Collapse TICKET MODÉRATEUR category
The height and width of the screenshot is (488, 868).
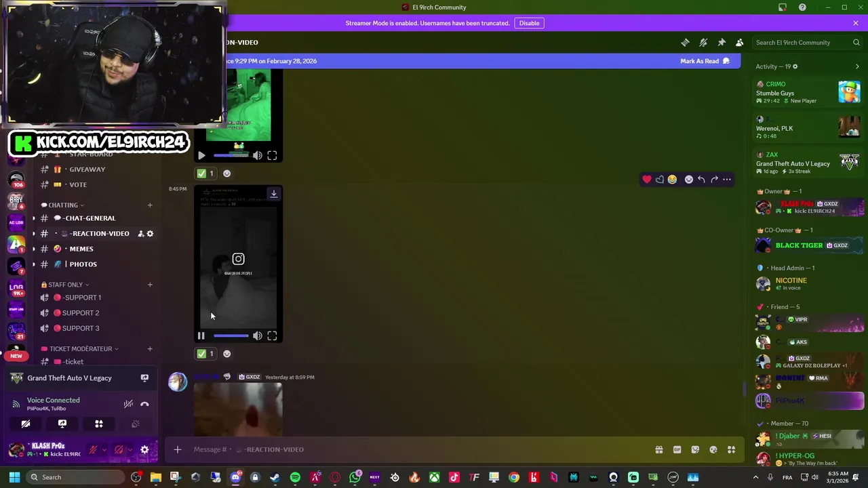(80, 349)
